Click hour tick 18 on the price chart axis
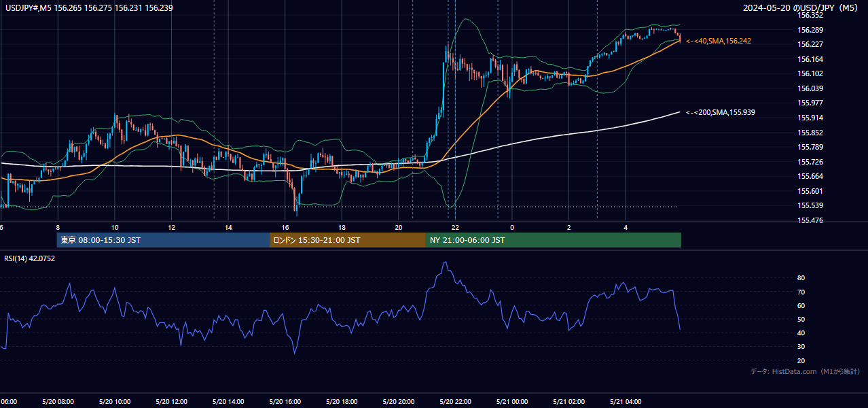The image size is (868, 408). click(342, 227)
